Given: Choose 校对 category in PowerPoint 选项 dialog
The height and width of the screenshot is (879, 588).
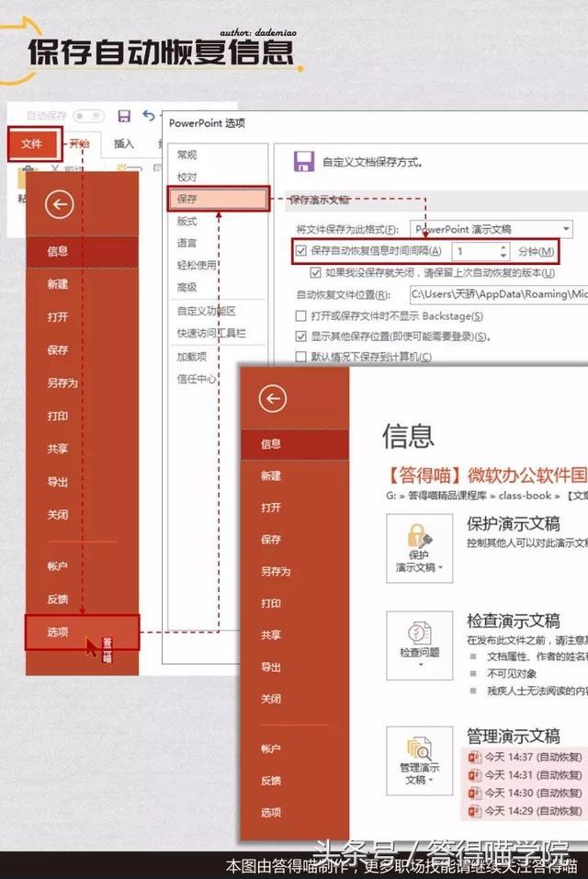Looking at the screenshot, I should [x=187, y=177].
